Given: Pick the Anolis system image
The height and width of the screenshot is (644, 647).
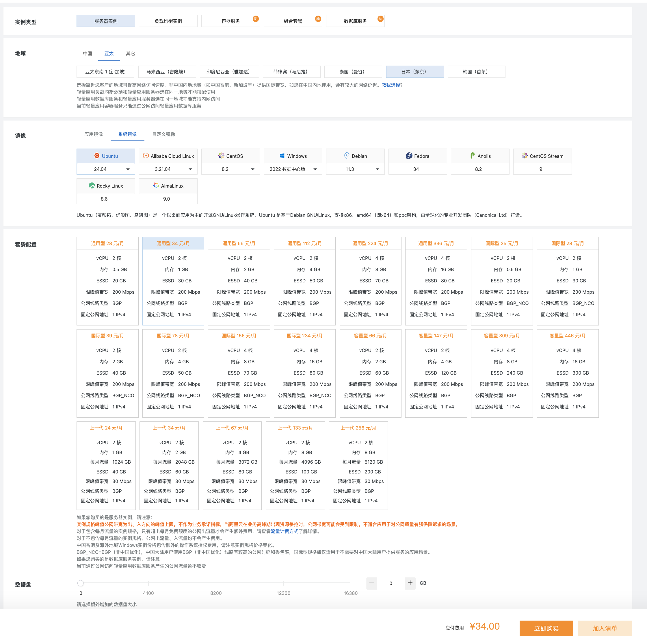Looking at the screenshot, I should pos(480,156).
